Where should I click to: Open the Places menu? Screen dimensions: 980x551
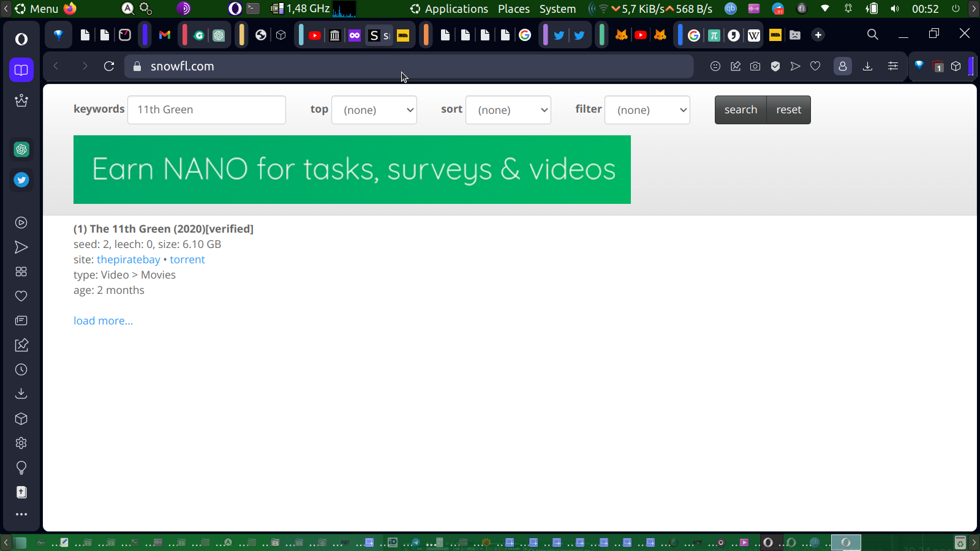tap(513, 9)
